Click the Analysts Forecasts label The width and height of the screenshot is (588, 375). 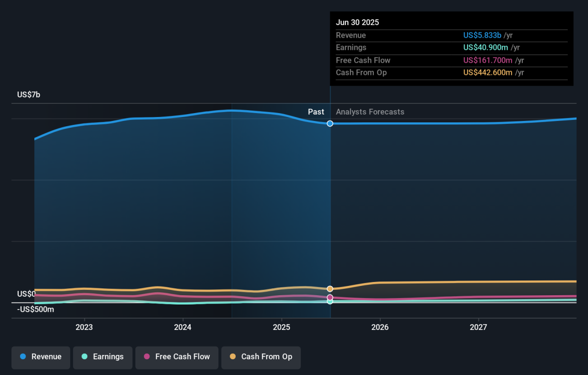(x=370, y=112)
